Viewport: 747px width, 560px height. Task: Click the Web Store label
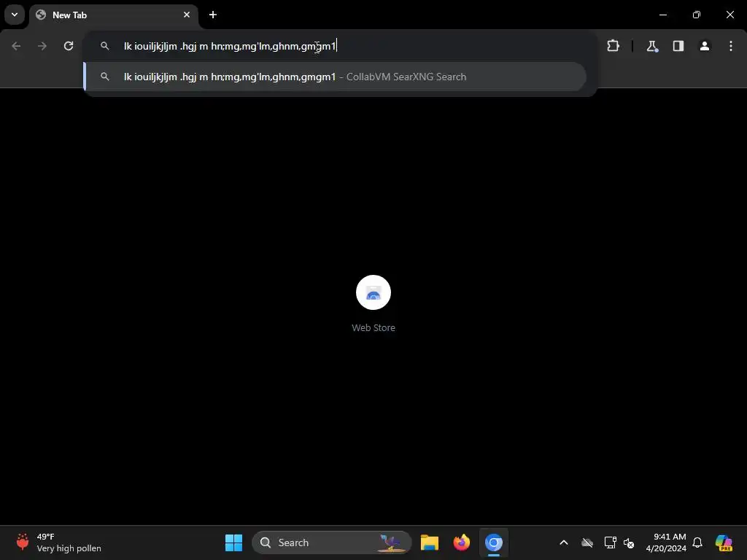coord(373,327)
